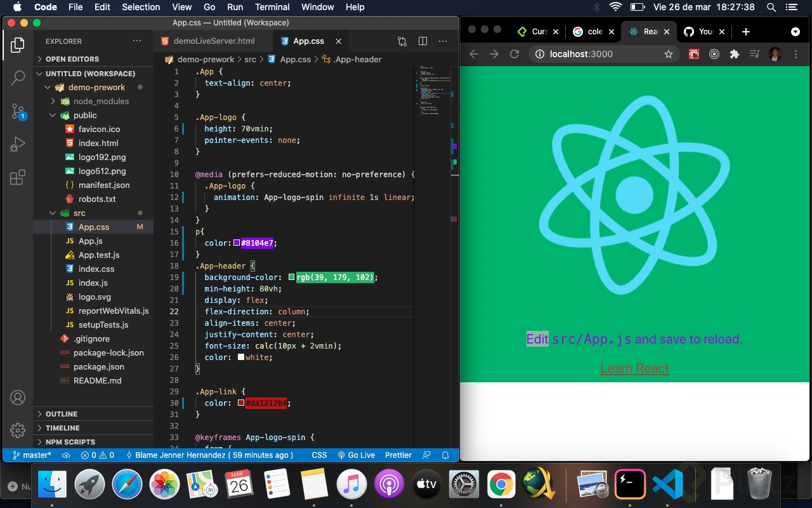Reload the page in Chrome
Screen dimensions: 812x508
tap(514, 54)
